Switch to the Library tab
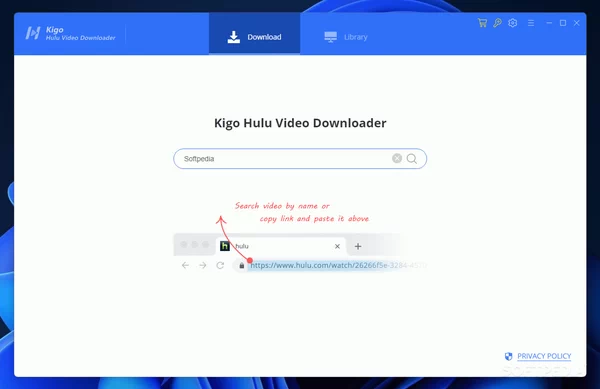600x389 pixels. point(346,37)
